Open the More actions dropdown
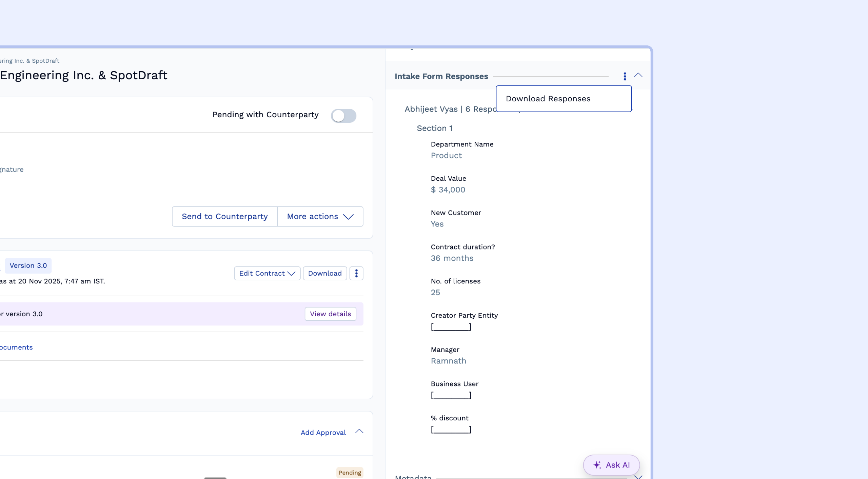 pyautogui.click(x=320, y=216)
